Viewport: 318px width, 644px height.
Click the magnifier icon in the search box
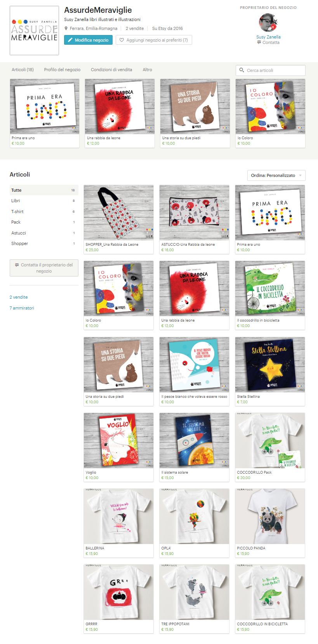click(x=242, y=70)
